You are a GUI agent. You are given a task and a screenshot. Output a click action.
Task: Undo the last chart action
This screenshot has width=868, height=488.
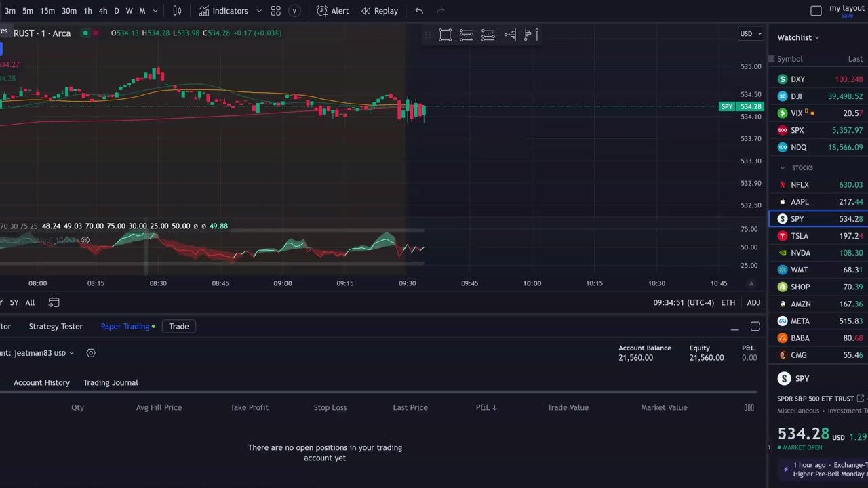419,11
